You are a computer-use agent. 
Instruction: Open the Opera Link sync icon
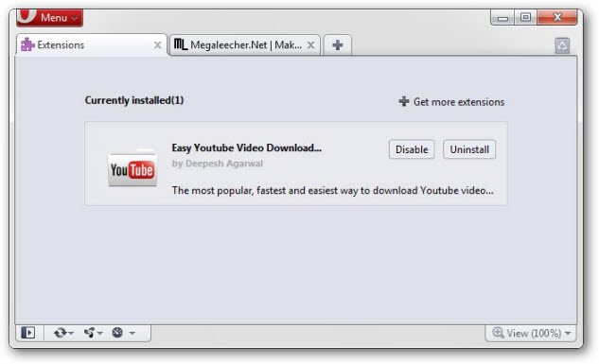(x=60, y=333)
